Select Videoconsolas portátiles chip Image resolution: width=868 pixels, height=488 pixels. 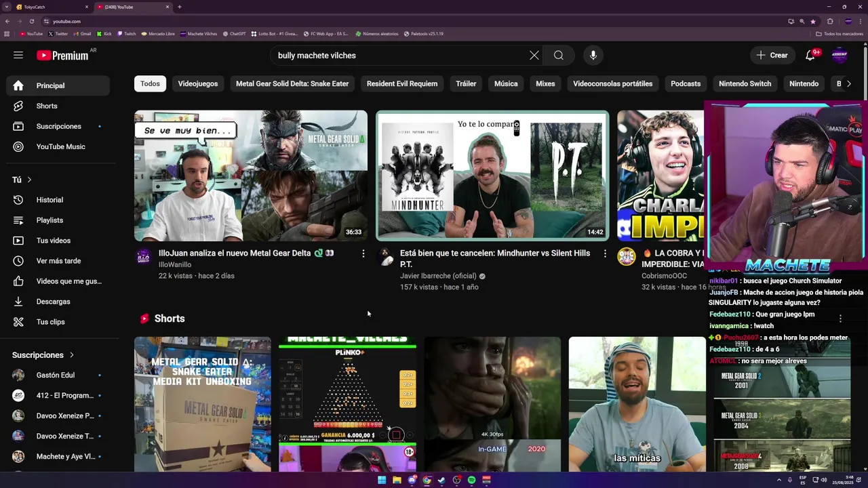[x=612, y=83]
